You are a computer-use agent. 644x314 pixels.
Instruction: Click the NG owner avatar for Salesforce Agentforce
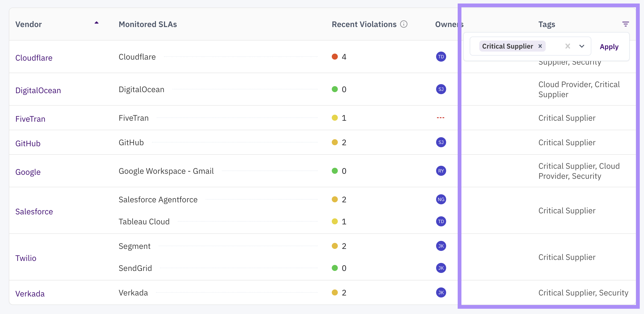click(441, 199)
